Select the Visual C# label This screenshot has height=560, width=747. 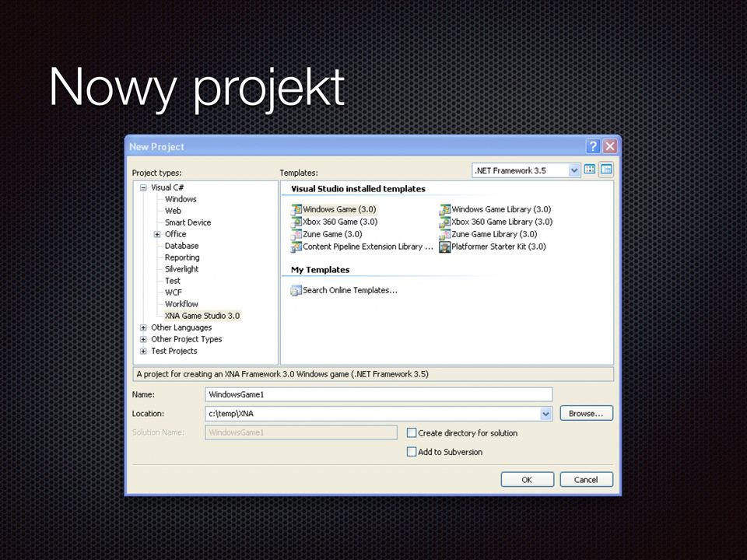tap(167, 187)
